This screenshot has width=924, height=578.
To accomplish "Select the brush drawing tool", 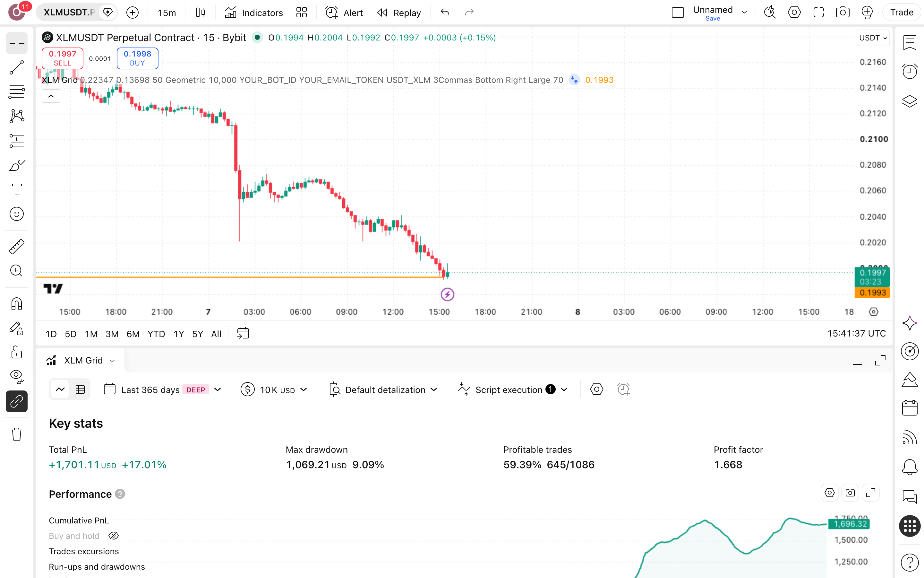I will coord(16,165).
